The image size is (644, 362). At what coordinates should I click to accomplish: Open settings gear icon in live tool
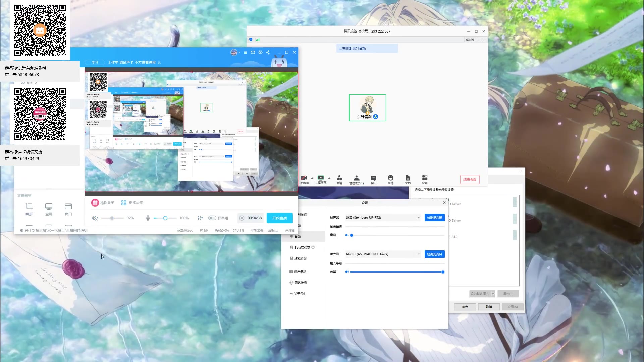click(x=260, y=52)
